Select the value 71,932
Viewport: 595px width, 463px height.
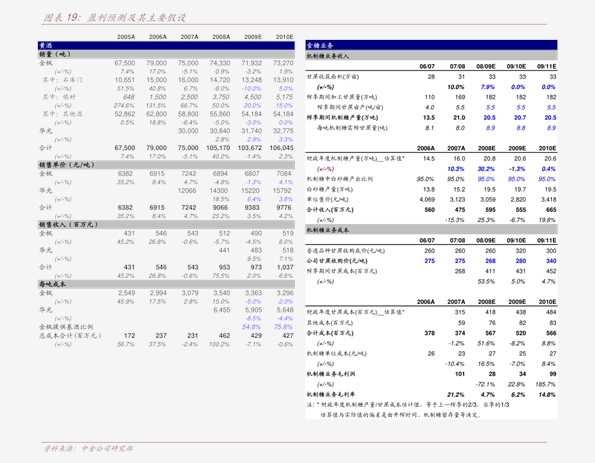(252, 63)
